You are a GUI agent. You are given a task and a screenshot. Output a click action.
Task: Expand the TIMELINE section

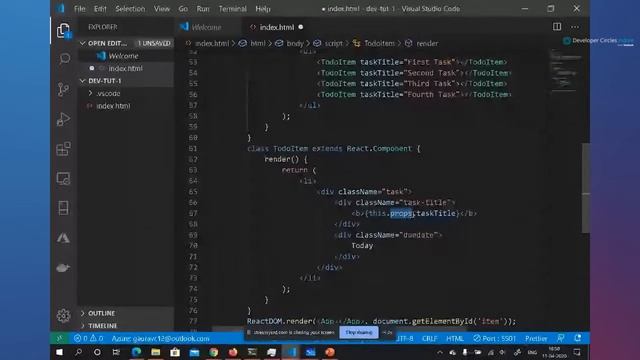[102, 326]
